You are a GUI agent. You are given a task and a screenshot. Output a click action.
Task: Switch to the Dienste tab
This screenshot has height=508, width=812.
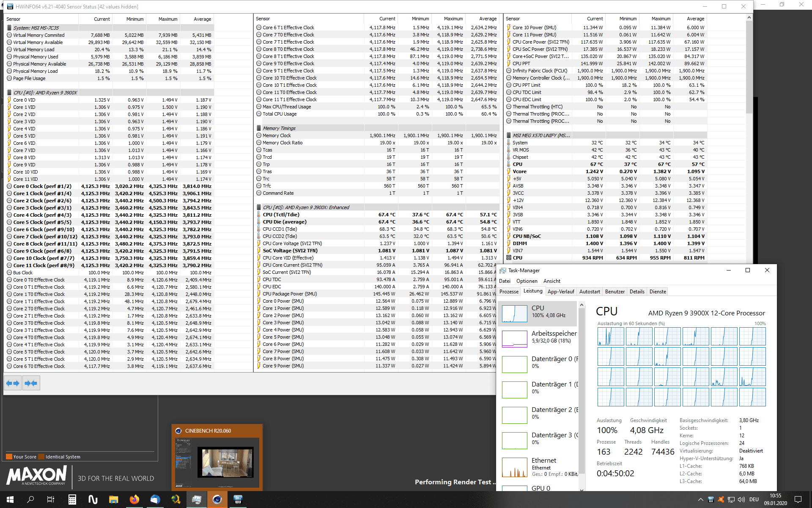coord(658,292)
